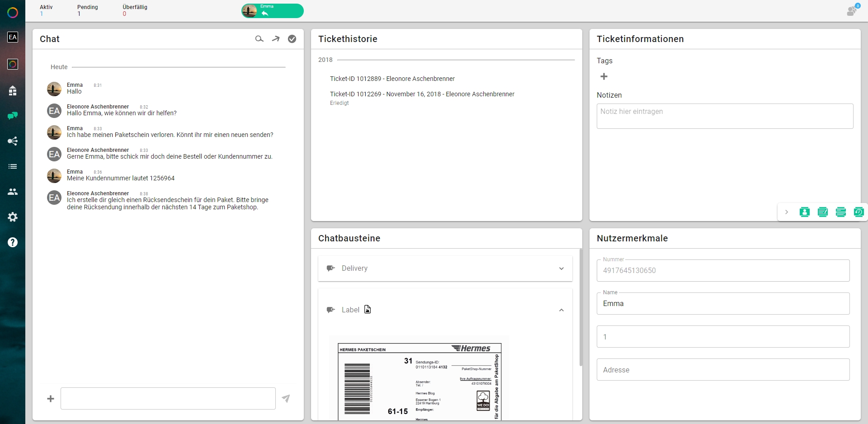Toggle the text blocks widget icon
868x424 pixels.
click(841, 212)
